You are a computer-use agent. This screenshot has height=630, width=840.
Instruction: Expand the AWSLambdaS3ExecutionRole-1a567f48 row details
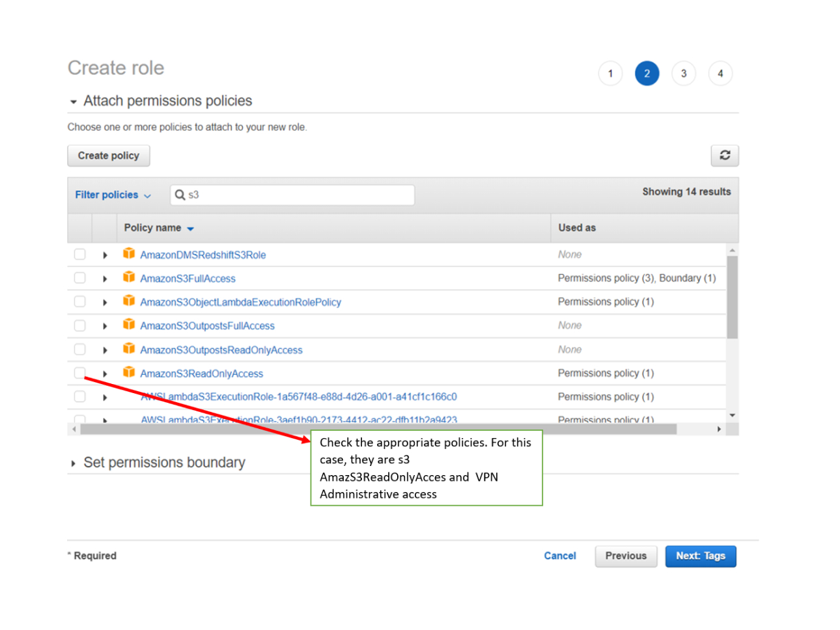(105, 397)
